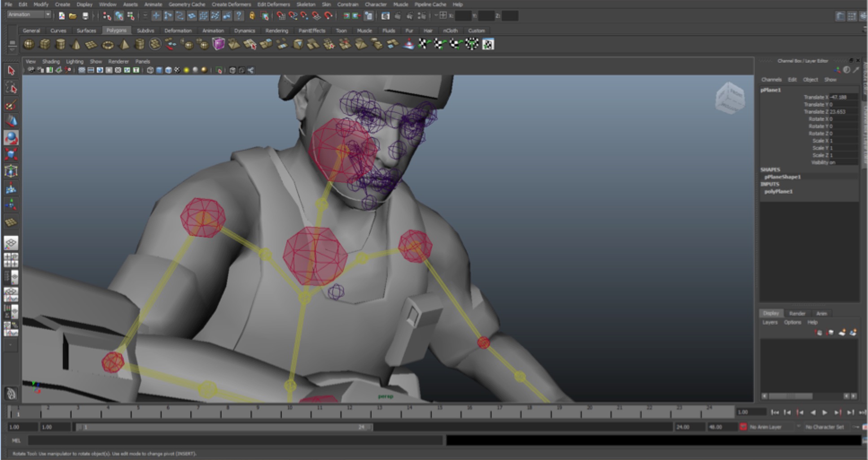Screen dimensions: 868x460
Task: Toggle the viewport wireframe cube display
Action: (x=150, y=70)
